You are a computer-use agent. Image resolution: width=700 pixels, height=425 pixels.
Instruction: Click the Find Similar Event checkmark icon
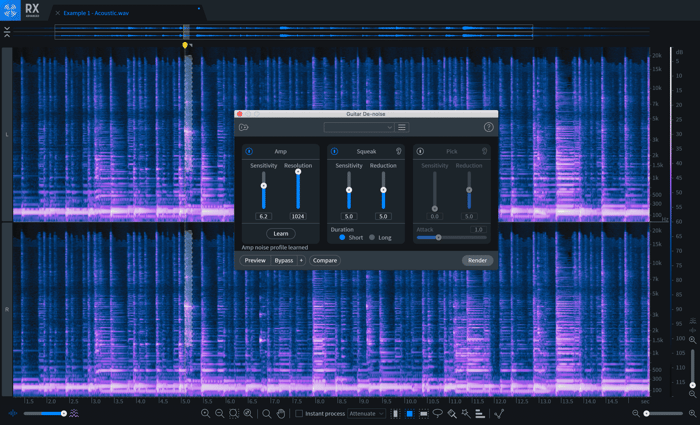(x=499, y=413)
